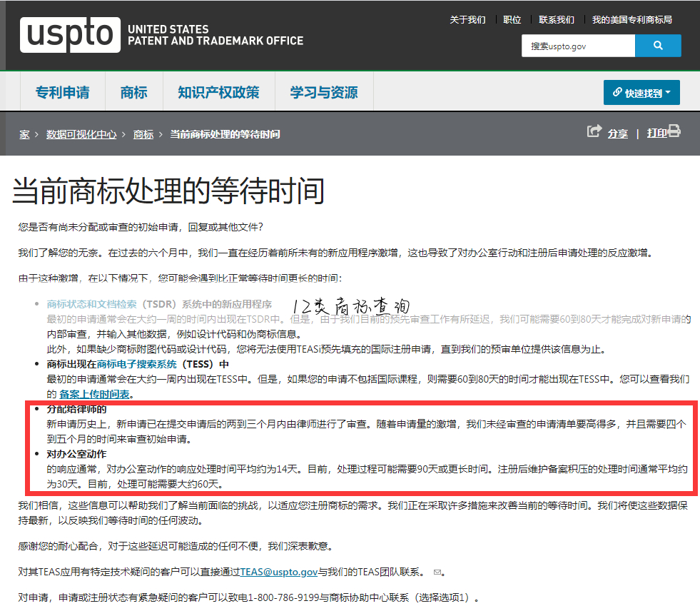Open the 联系我们 link
The image size is (700, 611).
(x=557, y=20)
